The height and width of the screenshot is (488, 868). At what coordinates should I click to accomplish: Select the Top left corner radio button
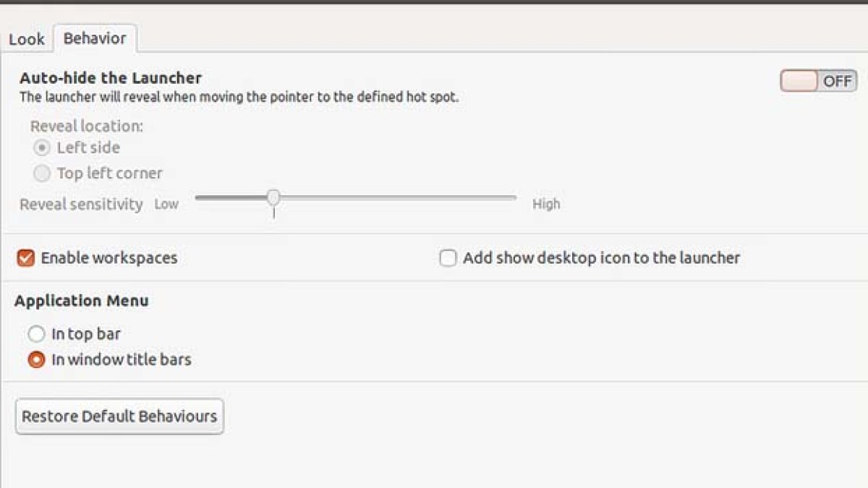click(x=42, y=174)
